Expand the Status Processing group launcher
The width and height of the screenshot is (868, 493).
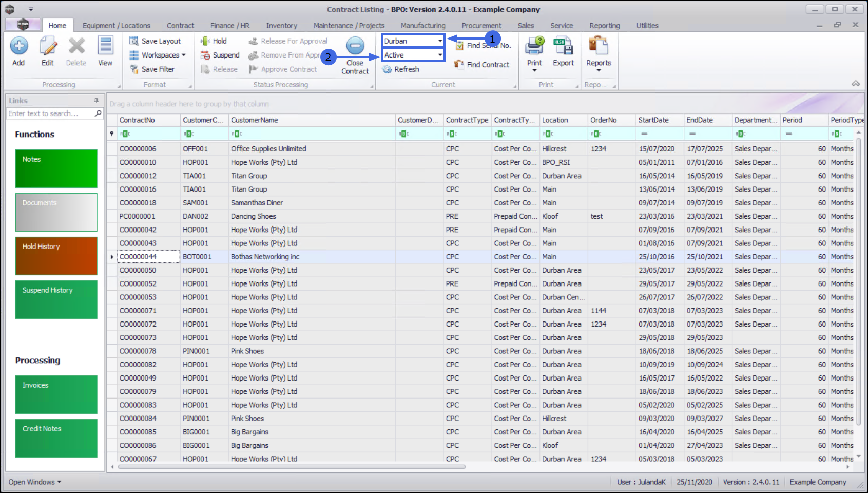tap(372, 86)
